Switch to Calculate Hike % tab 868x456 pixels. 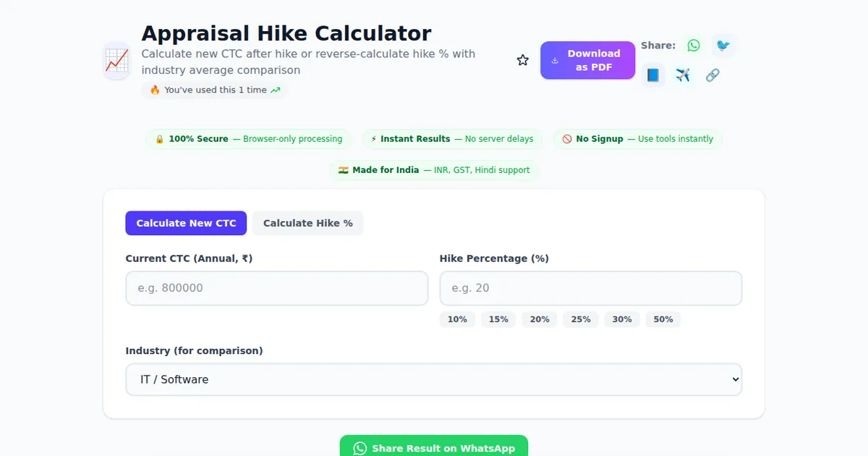(x=307, y=223)
